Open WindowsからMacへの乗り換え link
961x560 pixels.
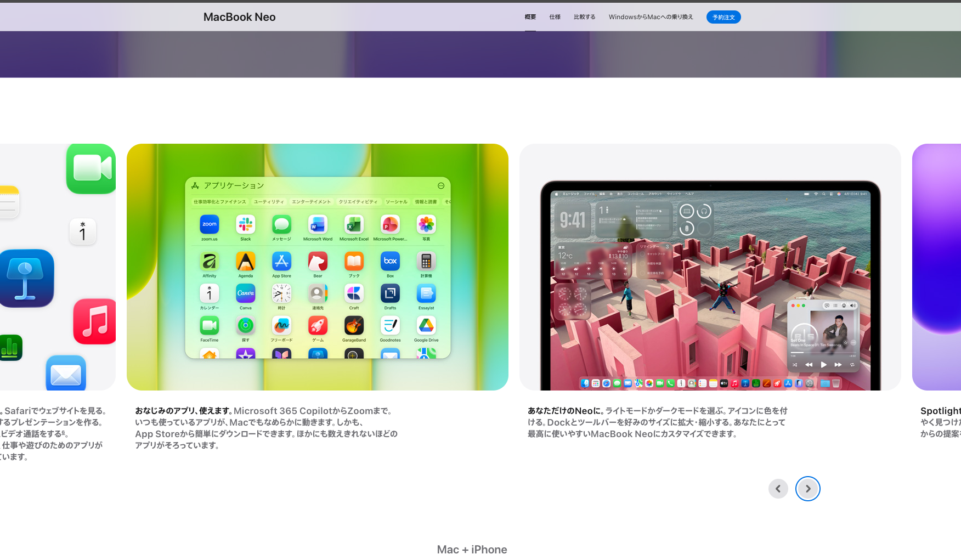pyautogui.click(x=651, y=17)
